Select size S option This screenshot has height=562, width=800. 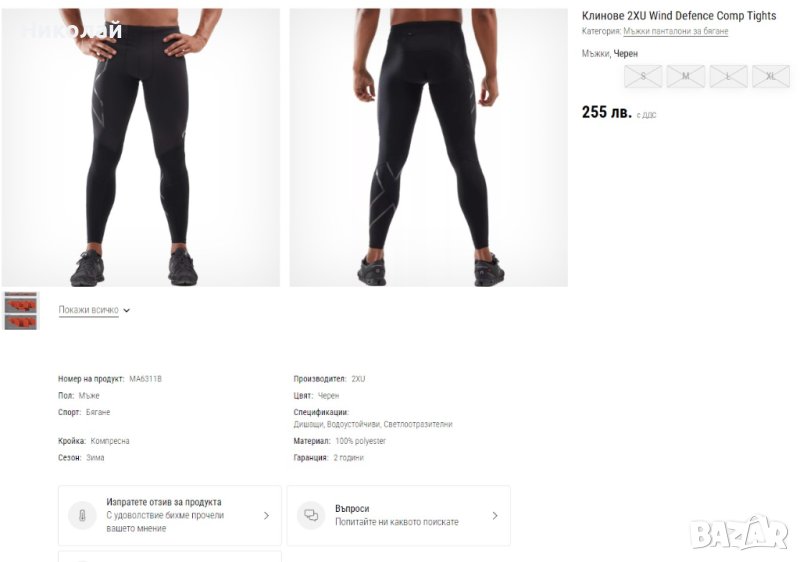pos(643,76)
